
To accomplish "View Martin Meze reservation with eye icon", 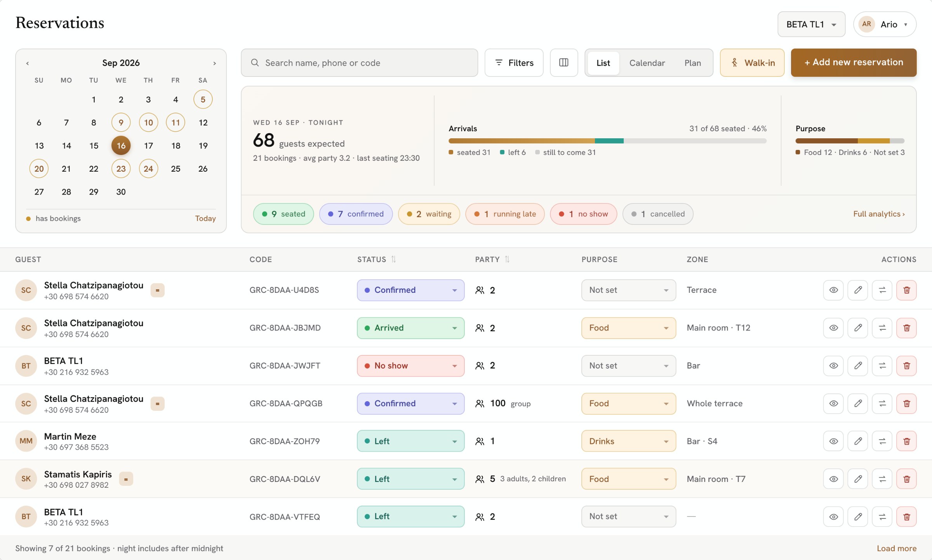I will point(833,441).
